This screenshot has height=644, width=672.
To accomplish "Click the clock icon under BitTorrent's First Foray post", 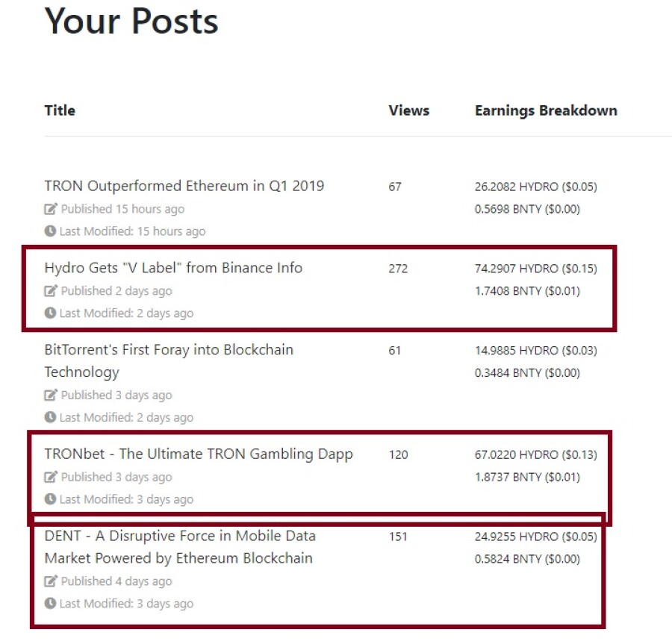I will 50,417.
